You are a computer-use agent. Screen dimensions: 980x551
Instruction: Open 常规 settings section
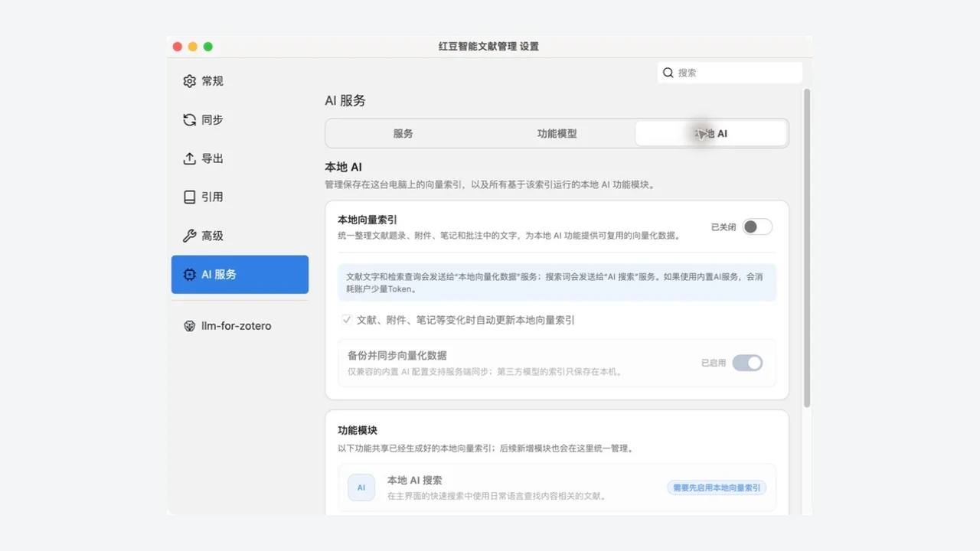(240, 81)
